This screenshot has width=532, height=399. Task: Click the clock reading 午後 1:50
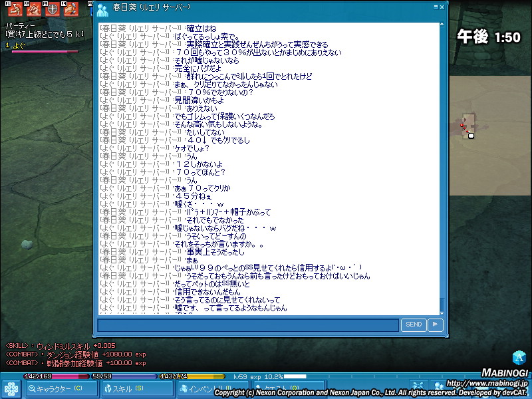click(489, 37)
